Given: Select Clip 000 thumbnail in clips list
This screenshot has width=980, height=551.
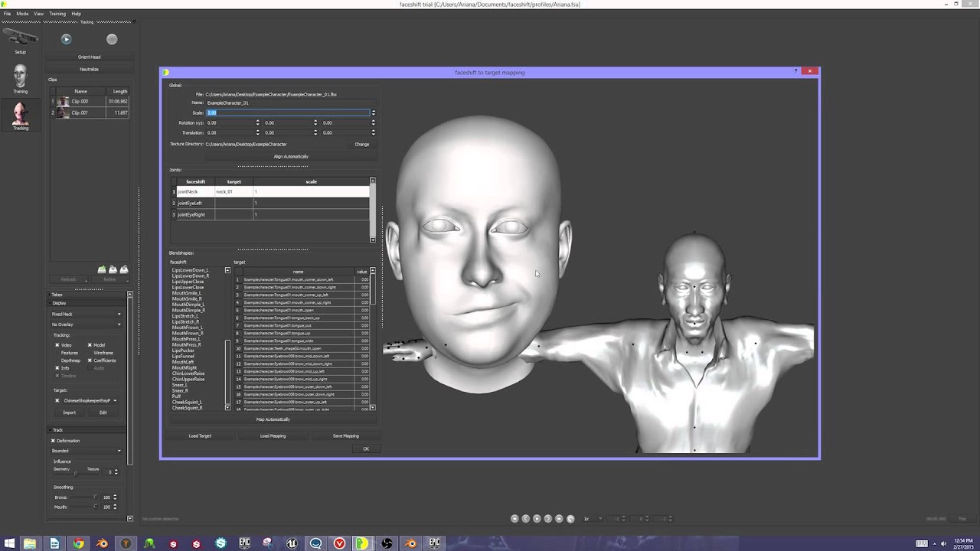Looking at the screenshot, I should pos(64,101).
